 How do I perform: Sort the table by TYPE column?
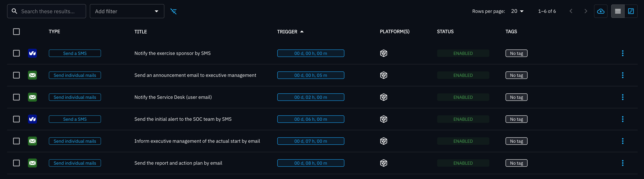tap(54, 32)
